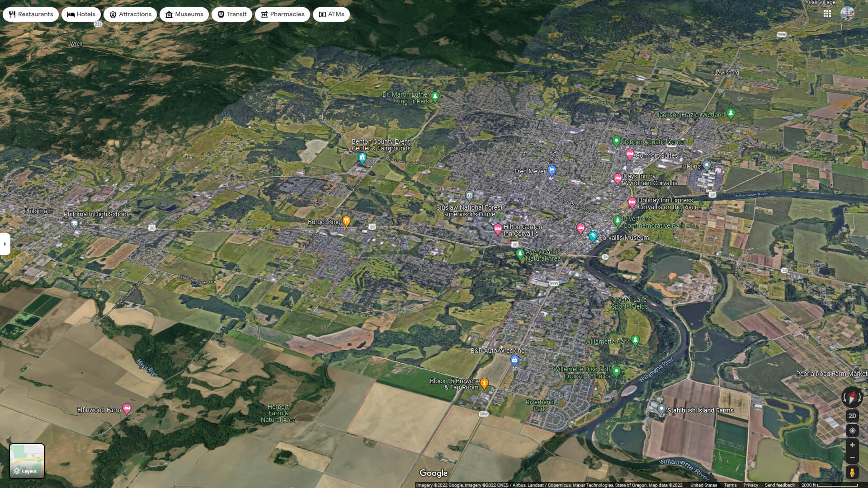Image resolution: width=868 pixels, height=488 pixels.
Task: Switch the map to 2D view
Action: coord(852,416)
